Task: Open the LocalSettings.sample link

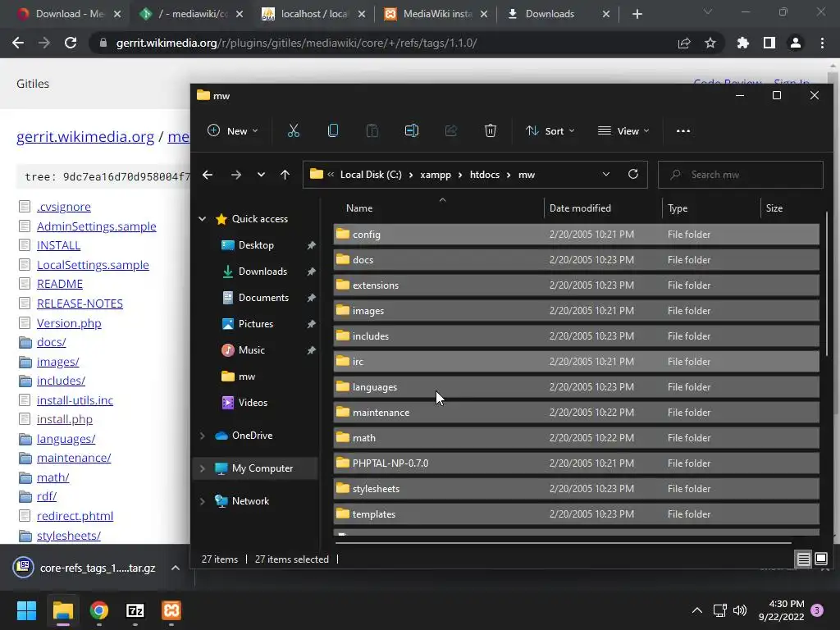Action: 93,265
